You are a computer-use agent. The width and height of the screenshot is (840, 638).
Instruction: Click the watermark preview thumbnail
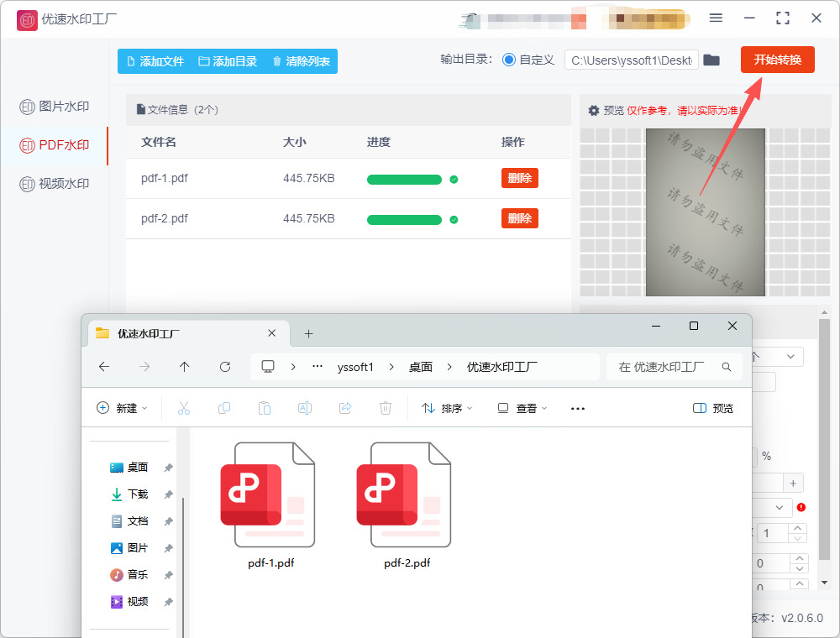click(x=705, y=212)
